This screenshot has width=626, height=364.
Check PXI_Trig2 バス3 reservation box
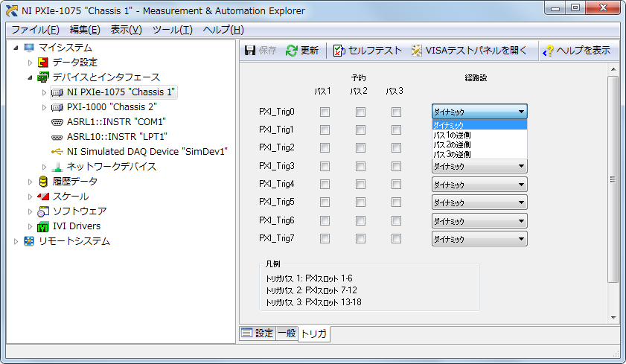click(x=397, y=148)
